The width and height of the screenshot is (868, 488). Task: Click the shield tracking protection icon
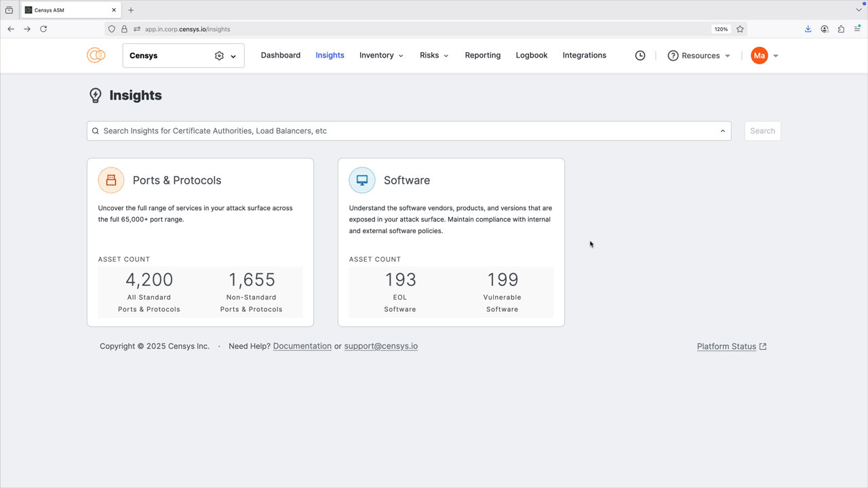(112, 29)
